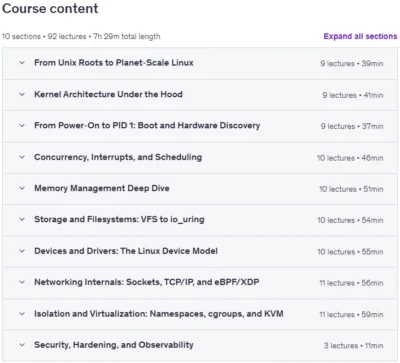Expand Concurrency, Interrupts, and Scheduling chevron
Viewport: 400px width, 363px height.
pos(22,157)
